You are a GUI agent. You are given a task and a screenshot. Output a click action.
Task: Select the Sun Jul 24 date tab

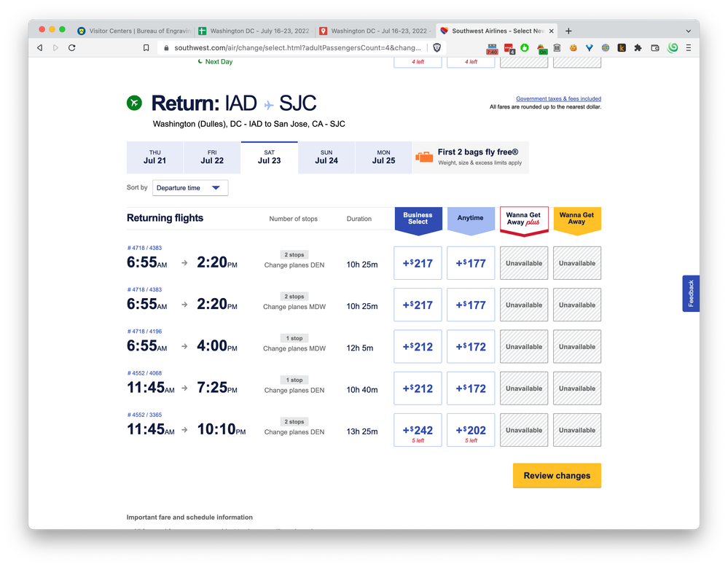326,157
